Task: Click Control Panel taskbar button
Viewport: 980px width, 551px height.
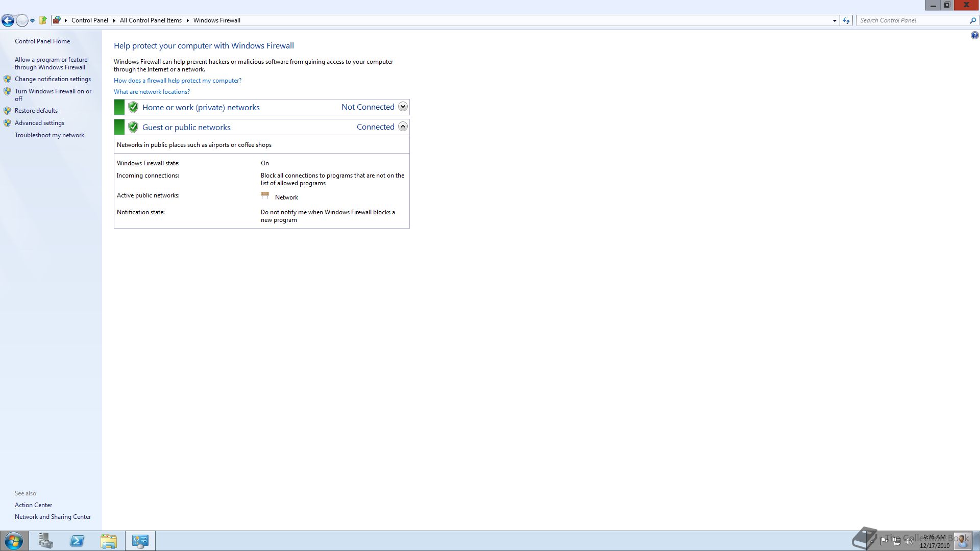Action: click(x=140, y=541)
